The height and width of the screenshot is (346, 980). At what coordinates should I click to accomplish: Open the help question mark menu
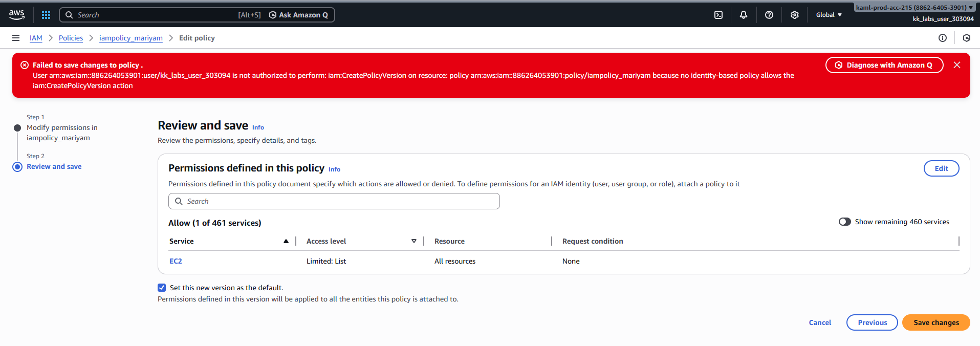(769, 15)
